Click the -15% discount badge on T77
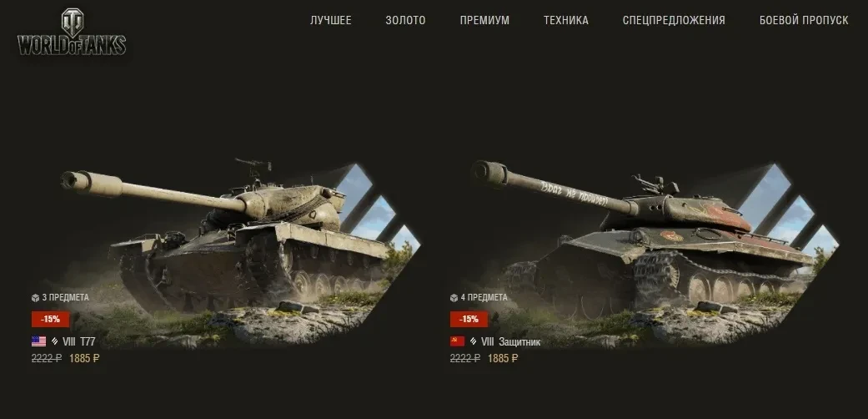Viewport: 868px width, 419px height. [x=50, y=319]
